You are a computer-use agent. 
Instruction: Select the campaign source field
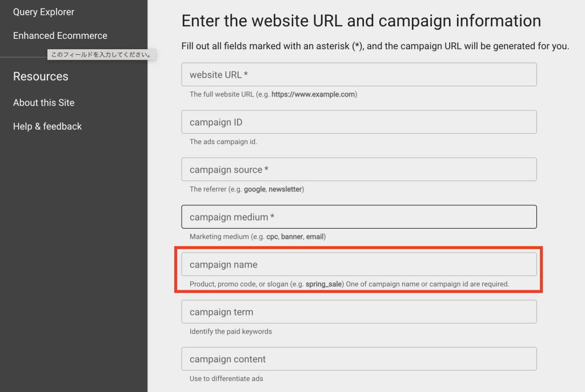tap(359, 169)
